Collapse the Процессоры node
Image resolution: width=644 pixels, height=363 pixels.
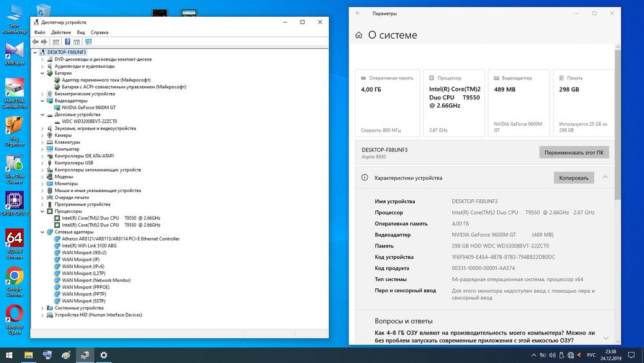pyautogui.click(x=43, y=211)
